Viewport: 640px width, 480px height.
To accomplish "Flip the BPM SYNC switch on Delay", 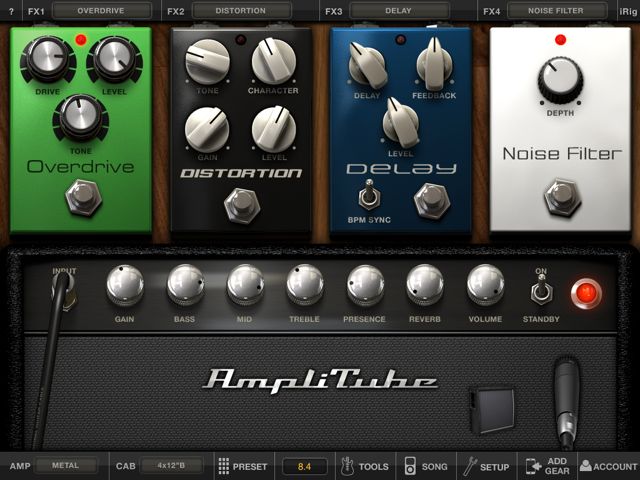I will point(369,195).
